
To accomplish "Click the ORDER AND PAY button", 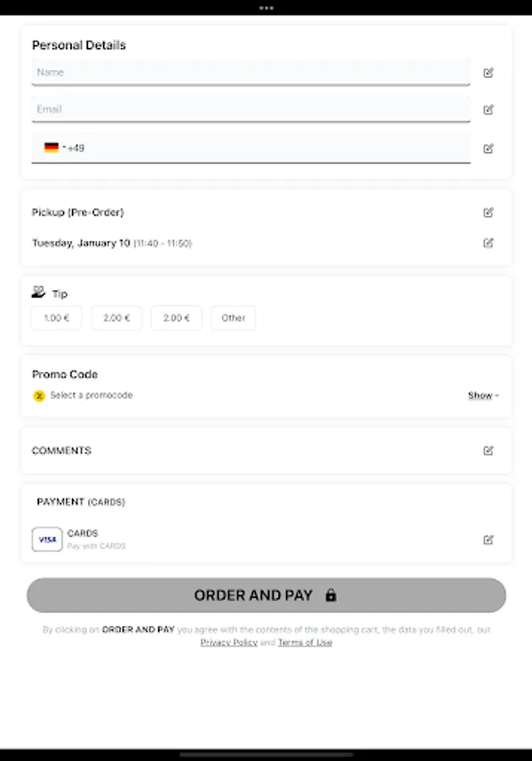I will coord(266,595).
